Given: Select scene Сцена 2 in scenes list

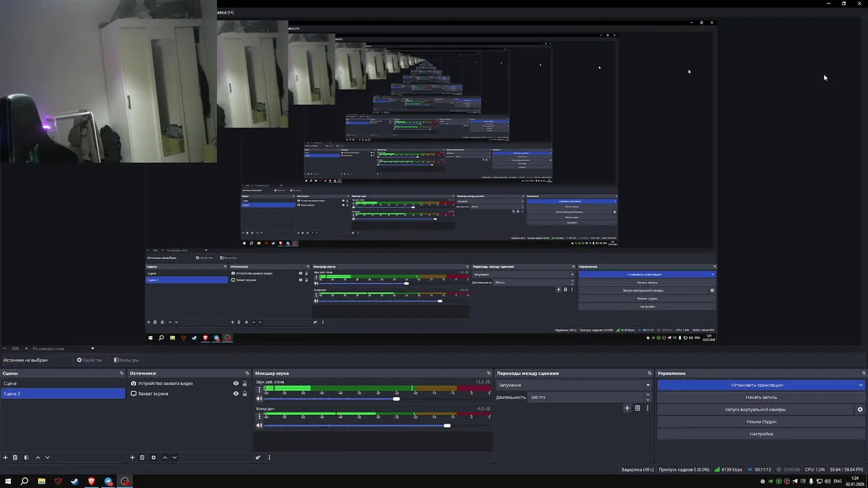Looking at the screenshot, I should (x=62, y=394).
